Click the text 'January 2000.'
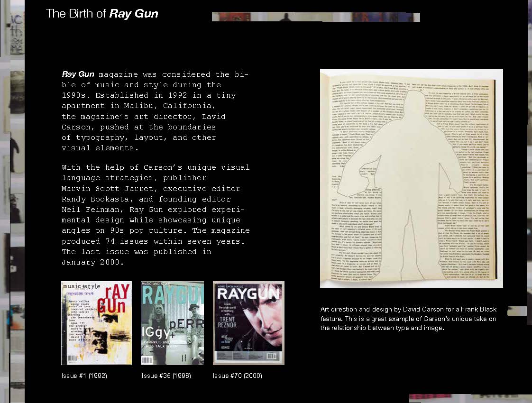Image resolution: width=532 pixels, height=403 pixels. (x=92, y=262)
